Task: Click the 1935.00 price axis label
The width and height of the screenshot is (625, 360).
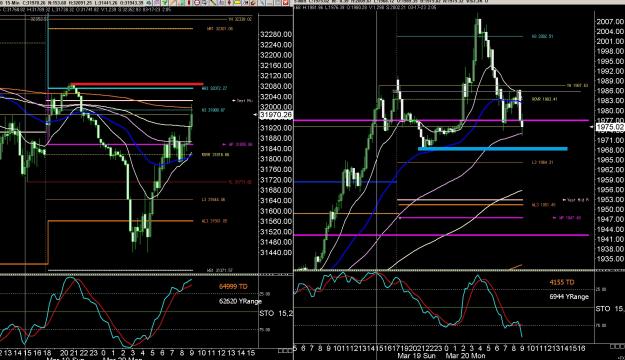Action: [x=610, y=259]
